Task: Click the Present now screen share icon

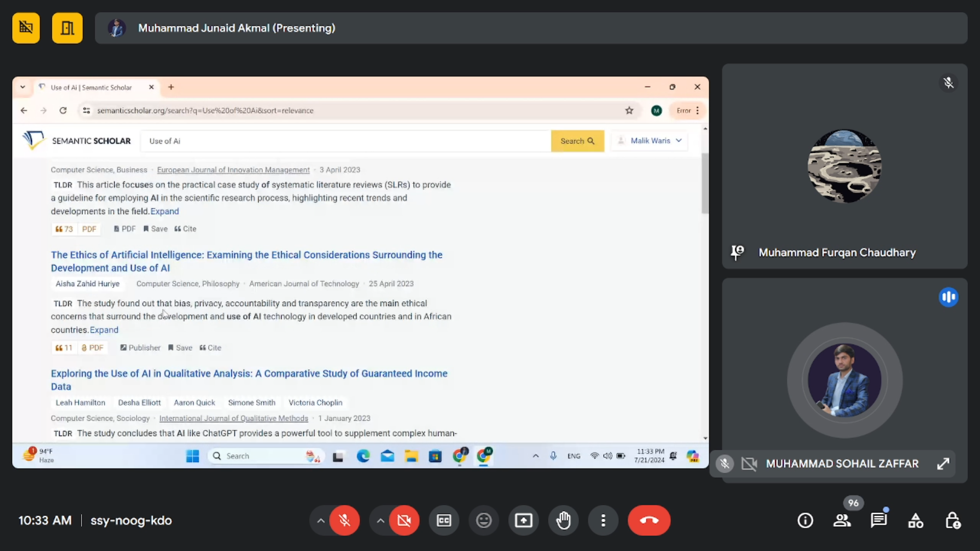Action: 523,520
